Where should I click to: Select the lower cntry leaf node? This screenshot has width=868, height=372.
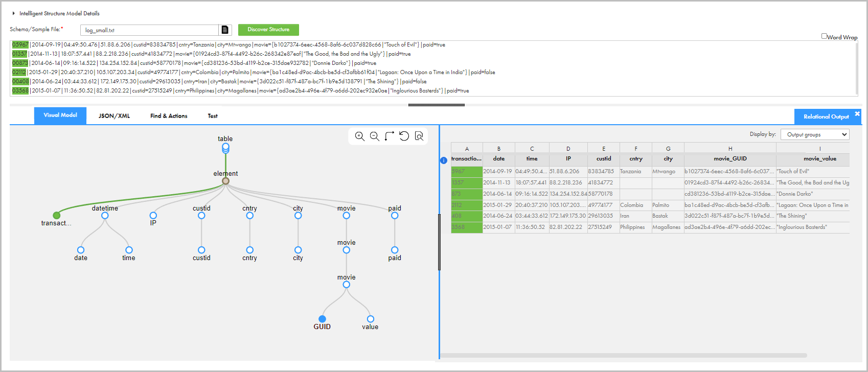(249, 250)
